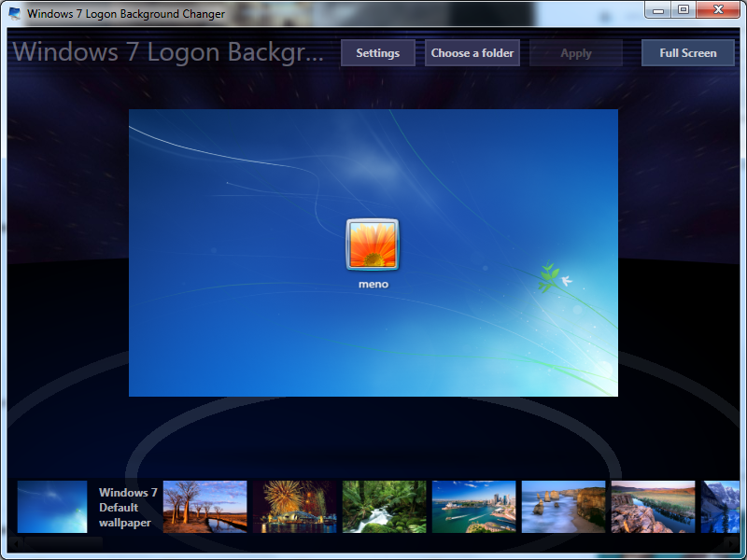Click the Choose a folder button

[472, 53]
